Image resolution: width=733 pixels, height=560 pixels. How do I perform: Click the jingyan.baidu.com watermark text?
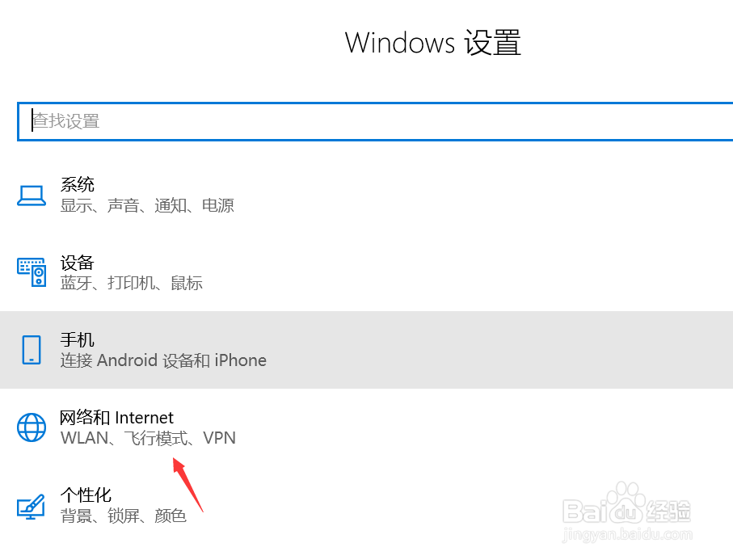click(x=627, y=534)
